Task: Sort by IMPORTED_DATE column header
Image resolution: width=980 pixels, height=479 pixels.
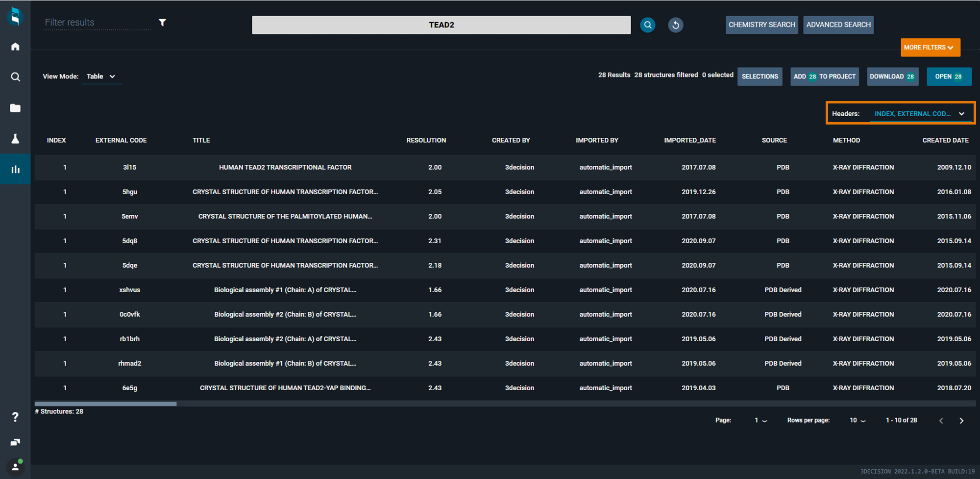Action: [690, 140]
